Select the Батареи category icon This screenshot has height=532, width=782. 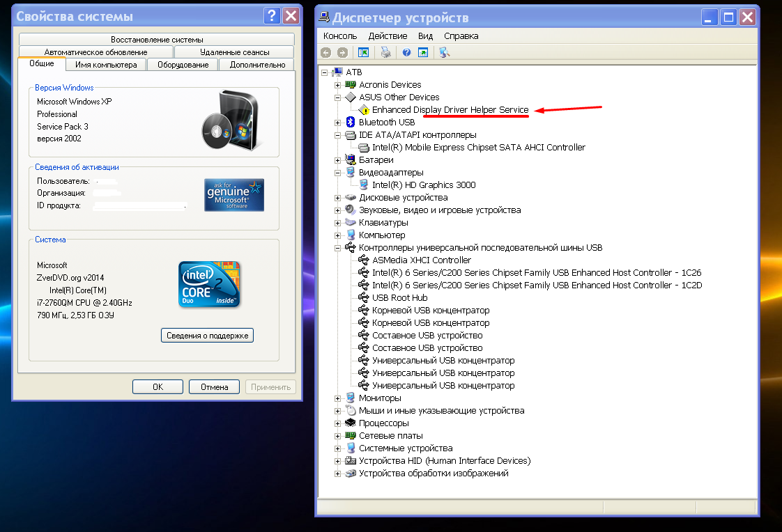pos(351,160)
